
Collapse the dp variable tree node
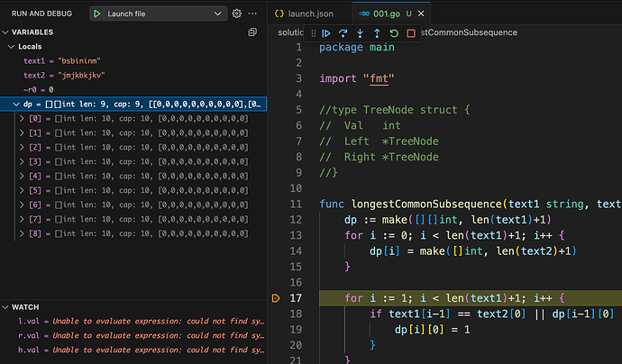[16, 105]
